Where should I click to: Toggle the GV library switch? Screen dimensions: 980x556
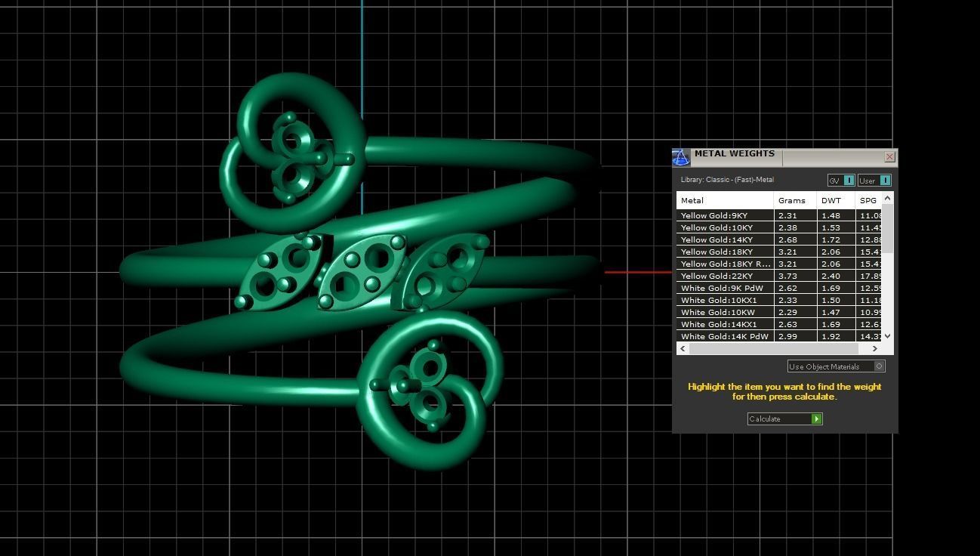point(841,180)
